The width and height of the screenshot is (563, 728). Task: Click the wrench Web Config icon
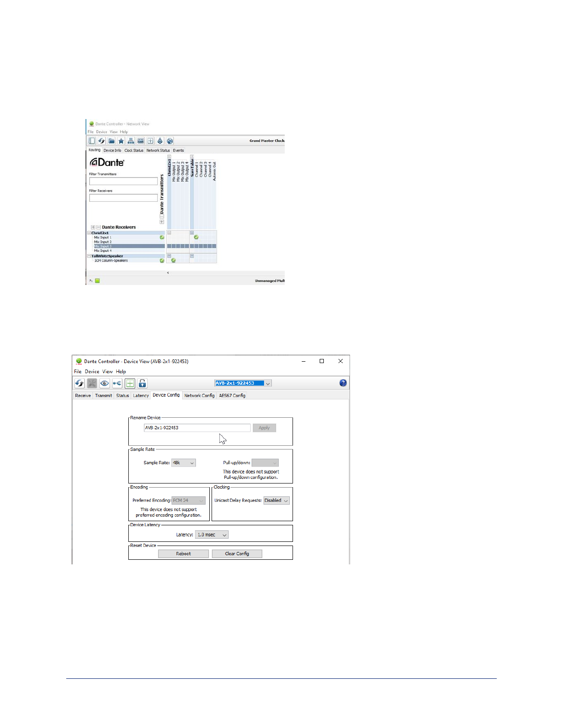tap(92, 383)
